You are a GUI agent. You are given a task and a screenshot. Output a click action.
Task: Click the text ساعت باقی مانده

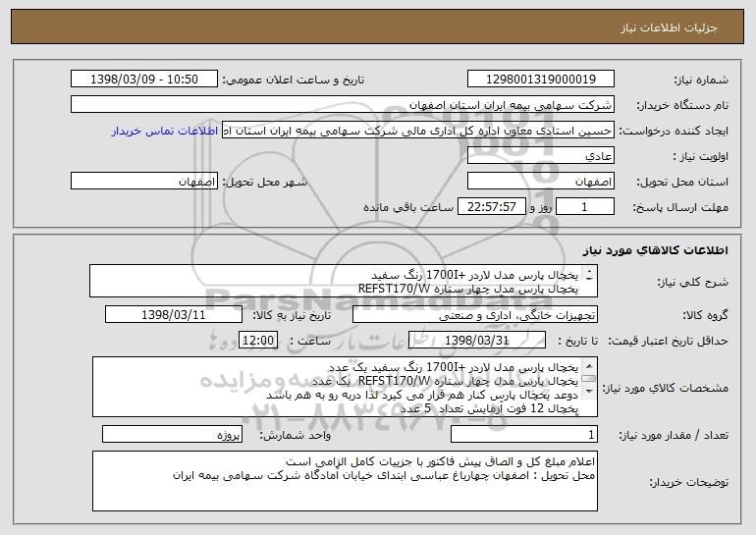(407, 207)
